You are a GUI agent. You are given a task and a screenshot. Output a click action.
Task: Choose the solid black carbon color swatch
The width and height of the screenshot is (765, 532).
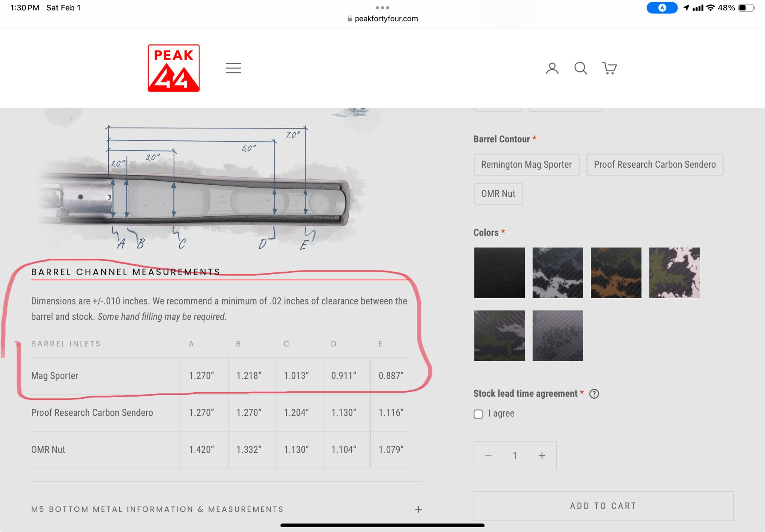click(x=499, y=273)
